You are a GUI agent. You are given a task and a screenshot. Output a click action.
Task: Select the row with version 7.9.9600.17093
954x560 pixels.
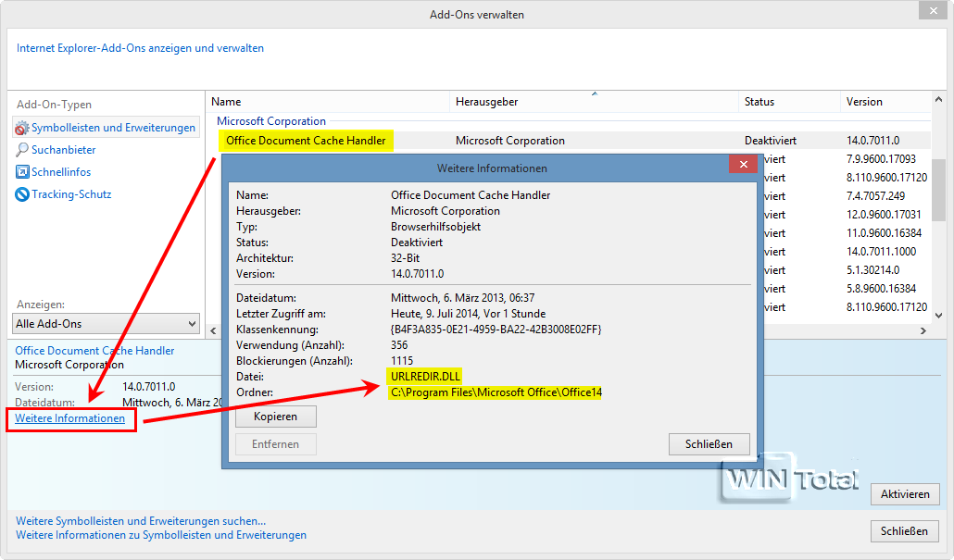pyautogui.click(x=881, y=159)
